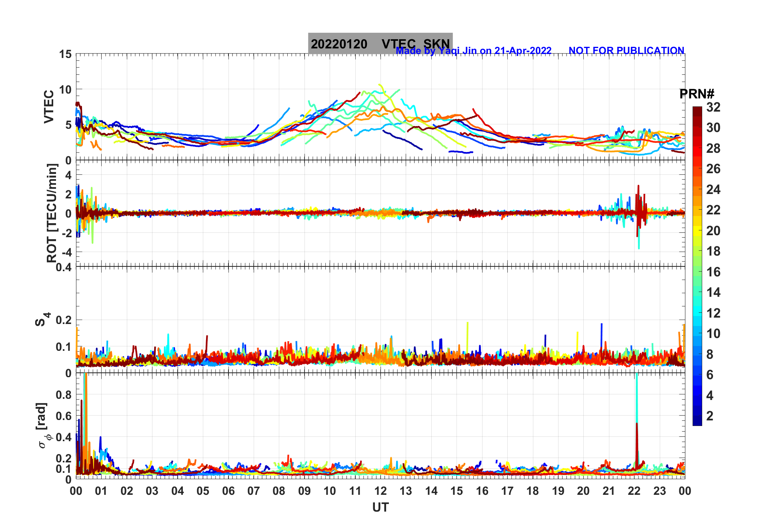
Task: Click the sigma-phi axis tick label "0.6"
Action: [x=64, y=416]
